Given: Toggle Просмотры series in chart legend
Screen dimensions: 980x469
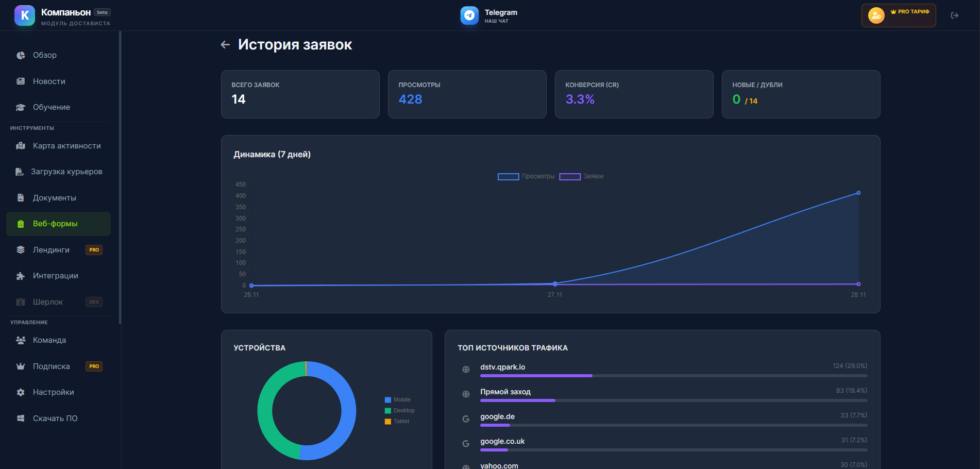Looking at the screenshot, I should 526,176.
